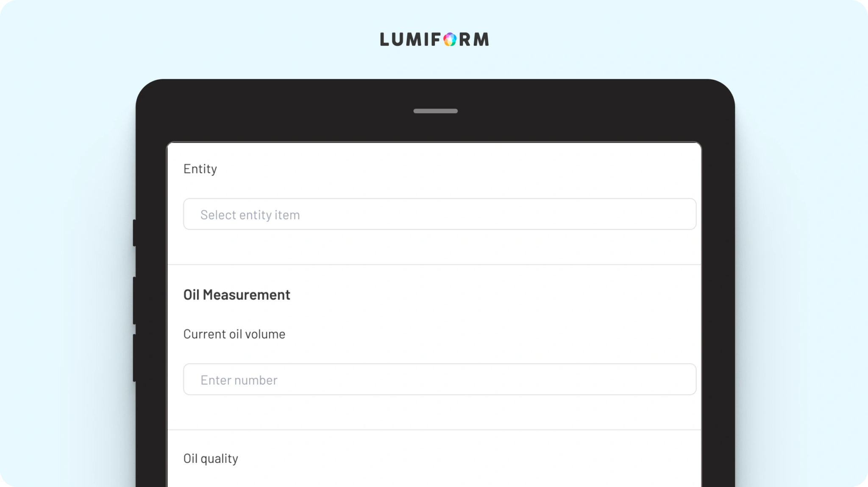Click the colorful O icon in Lumiform logo

pyautogui.click(x=450, y=39)
